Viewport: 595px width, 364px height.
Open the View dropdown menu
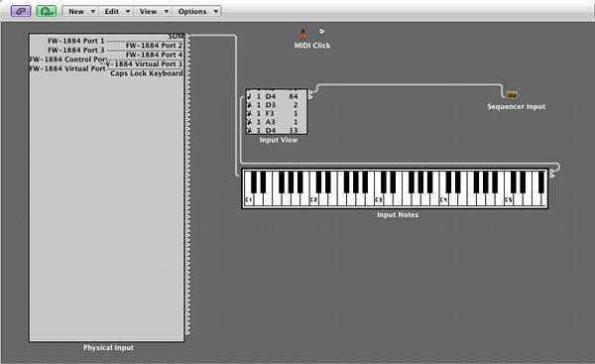coord(153,11)
